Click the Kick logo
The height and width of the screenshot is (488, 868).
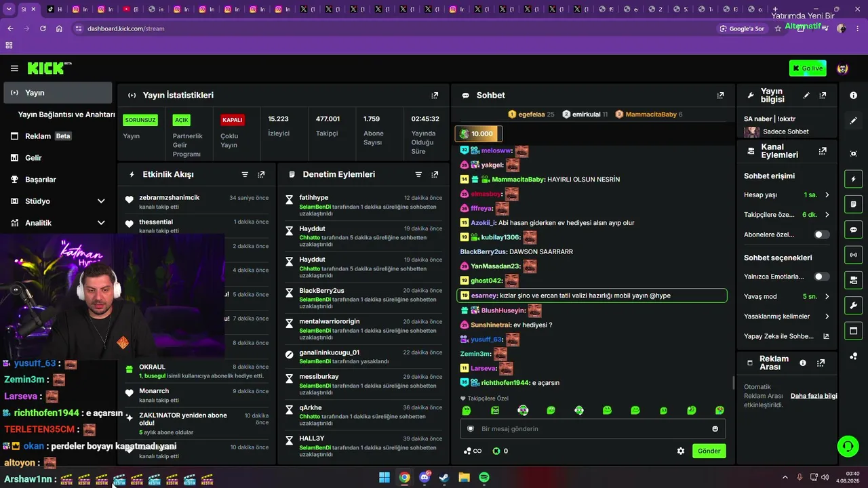50,68
